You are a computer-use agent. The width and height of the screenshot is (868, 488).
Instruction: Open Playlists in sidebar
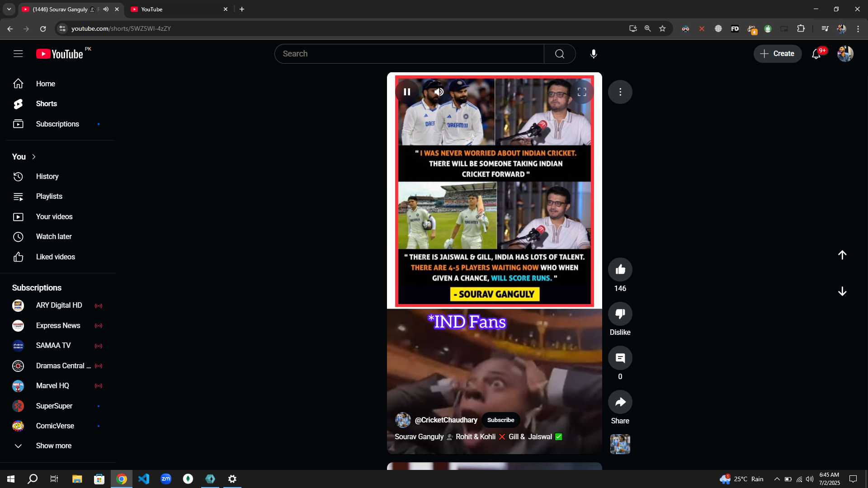tap(58, 197)
